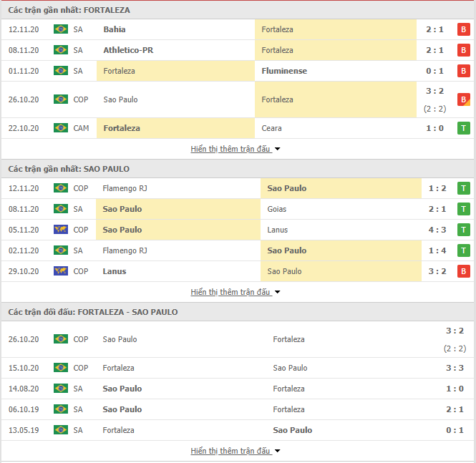Click highlighted Sao Paulo cell on Goias row

(x=178, y=209)
